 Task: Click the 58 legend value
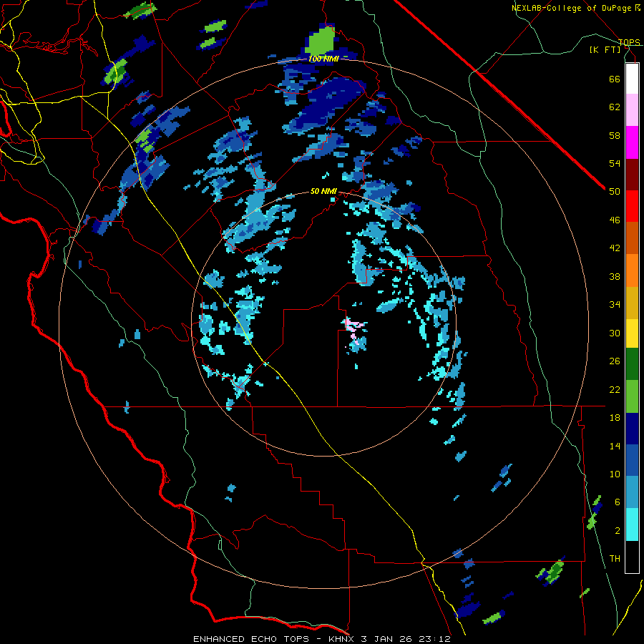click(615, 135)
